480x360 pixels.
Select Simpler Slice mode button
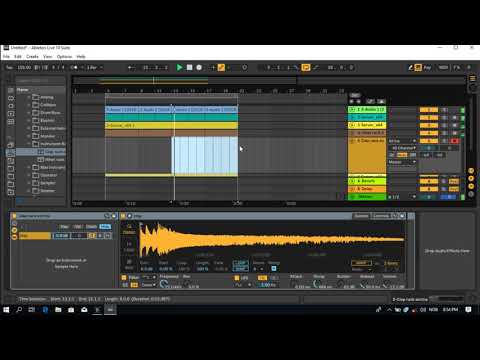click(129, 264)
